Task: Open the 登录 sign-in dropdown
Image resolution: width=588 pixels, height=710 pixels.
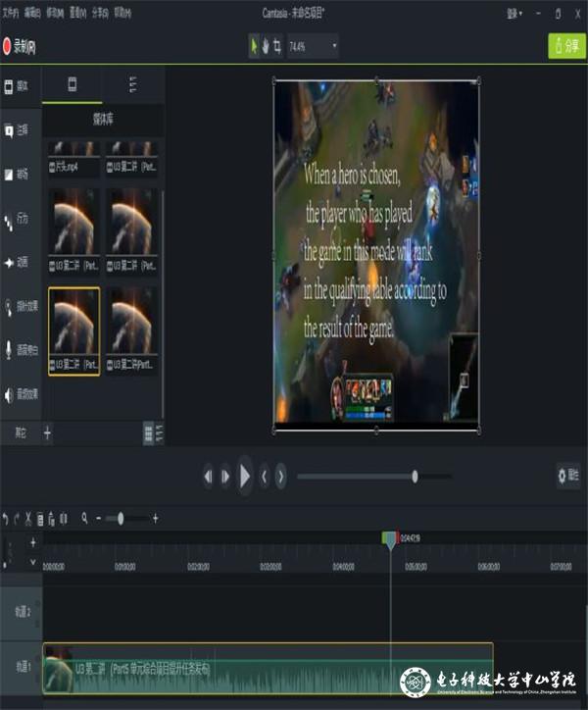Action: point(514,14)
